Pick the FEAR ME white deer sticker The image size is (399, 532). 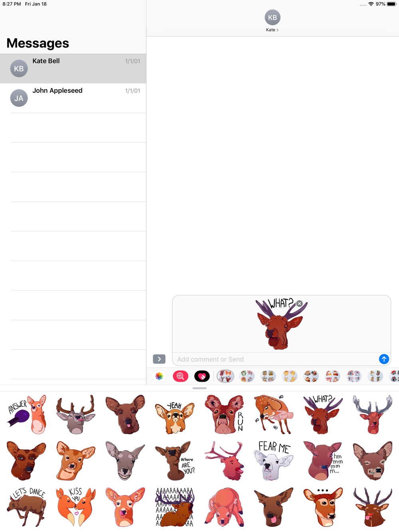pyautogui.click(x=274, y=461)
